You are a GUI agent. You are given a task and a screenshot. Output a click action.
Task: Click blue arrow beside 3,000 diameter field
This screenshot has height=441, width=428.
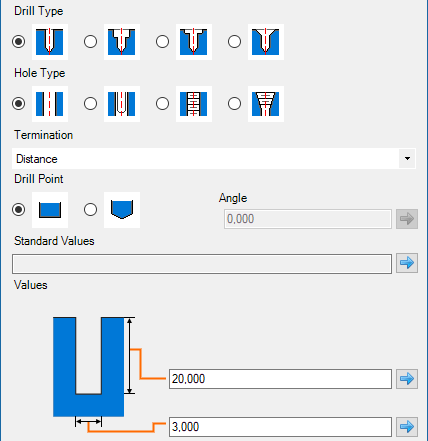tap(407, 427)
